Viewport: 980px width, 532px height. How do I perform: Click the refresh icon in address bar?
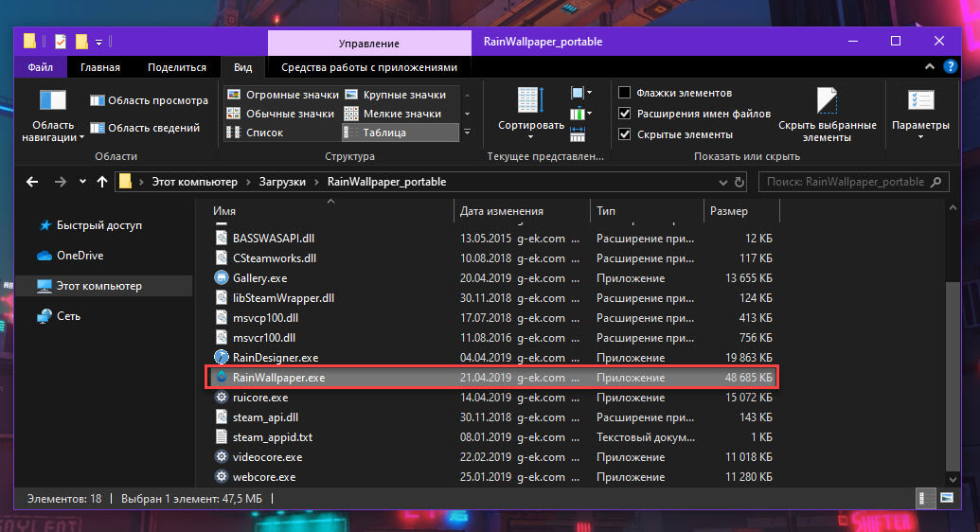coord(739,182)
